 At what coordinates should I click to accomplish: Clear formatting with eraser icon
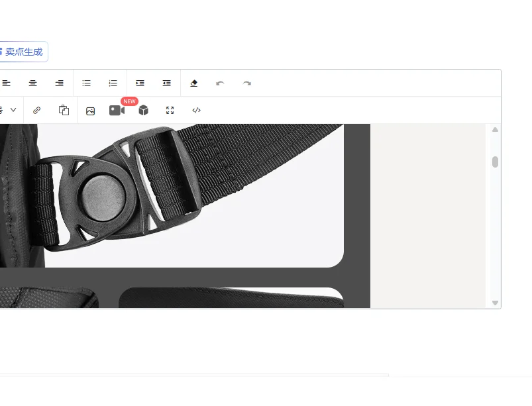[193, 83]
